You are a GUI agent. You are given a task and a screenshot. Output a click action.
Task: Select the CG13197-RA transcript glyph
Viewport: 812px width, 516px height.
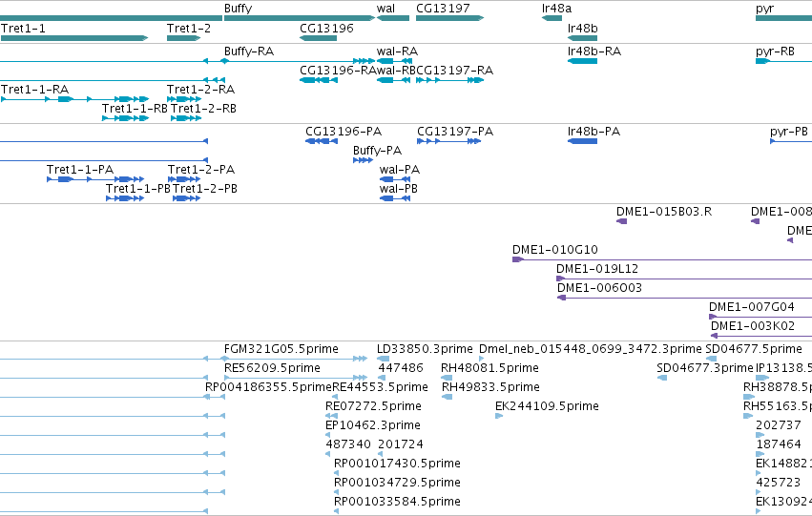[x=449, y=80]
